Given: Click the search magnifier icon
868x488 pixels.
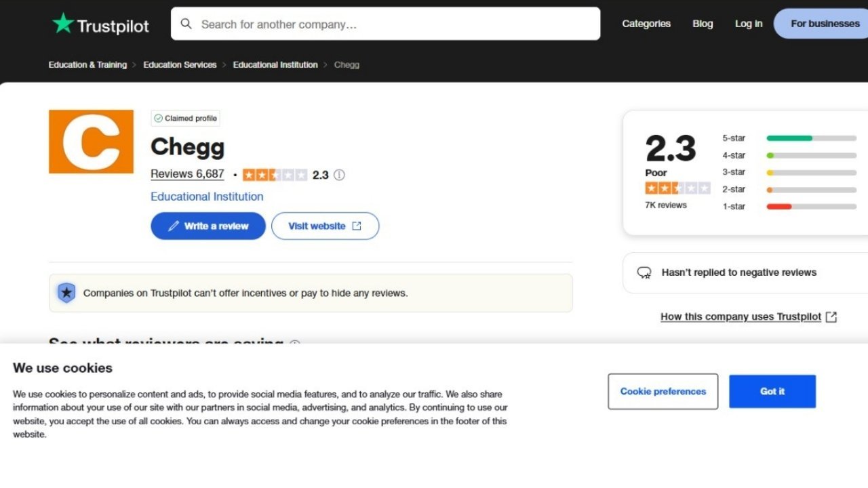Looking at the screenshot, I should pos(186,23).
